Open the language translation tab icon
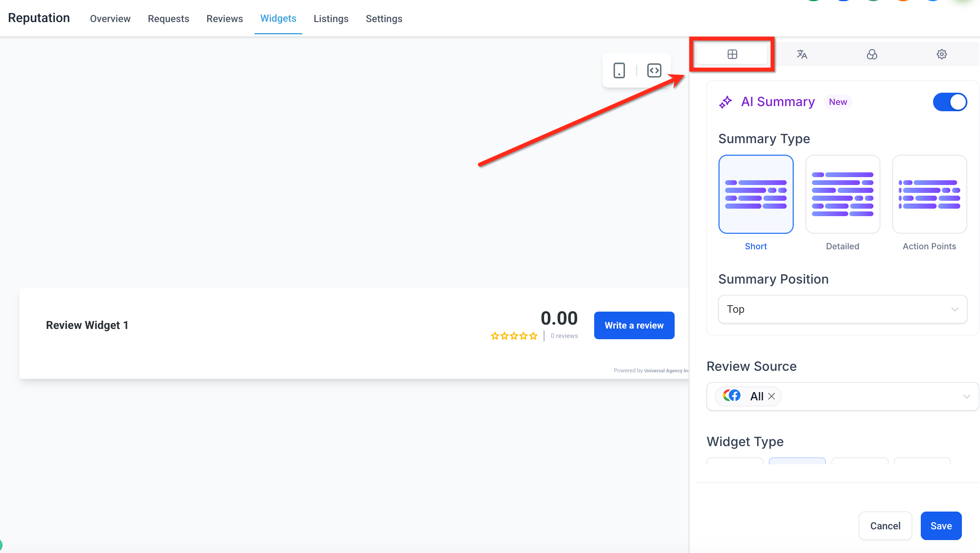Viewport: 980px width, 553px height. click(x=802, y=54)
